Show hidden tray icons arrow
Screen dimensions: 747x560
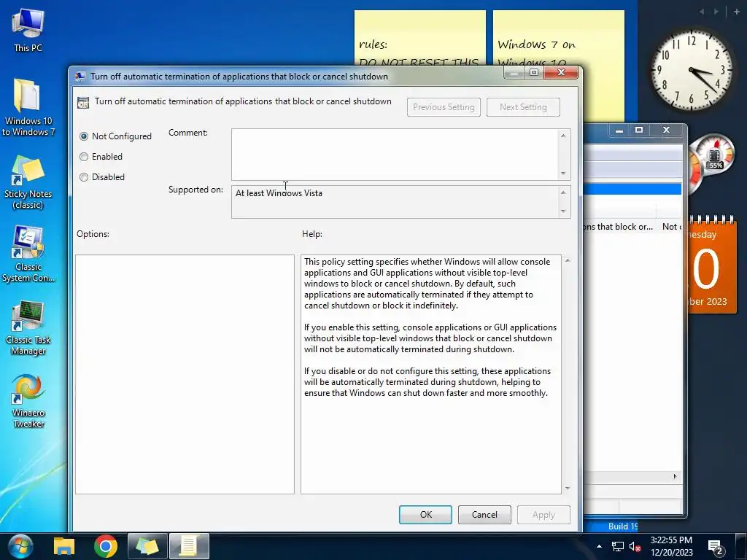tap(599, 546)
